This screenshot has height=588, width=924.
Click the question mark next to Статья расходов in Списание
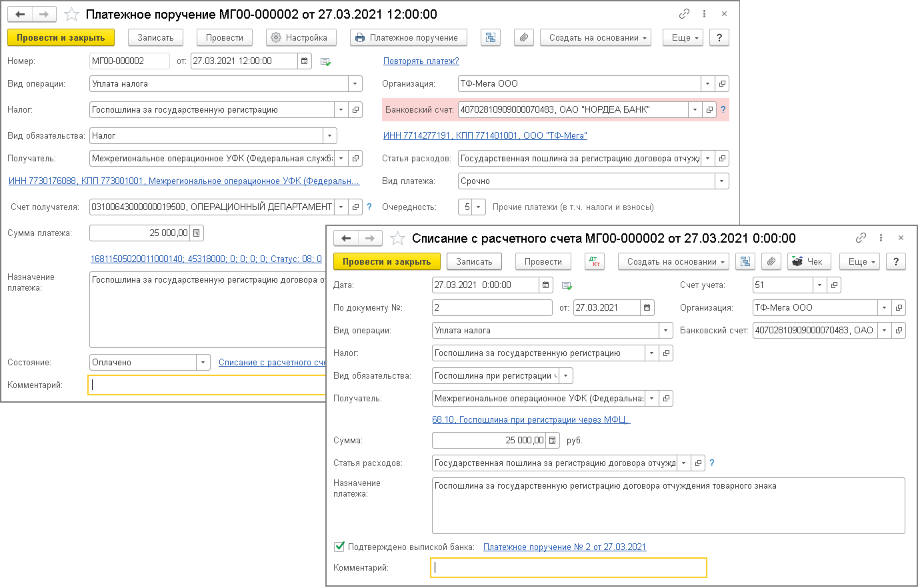point(712,463)
